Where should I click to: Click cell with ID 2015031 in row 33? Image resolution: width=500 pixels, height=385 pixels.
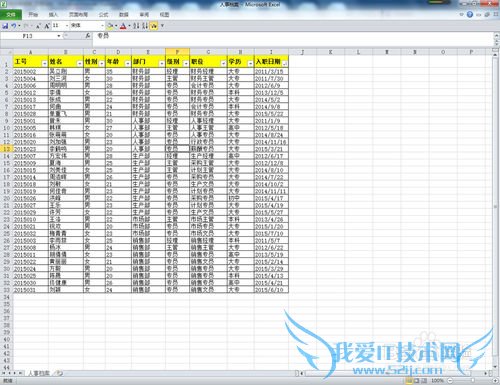point(31,290)
